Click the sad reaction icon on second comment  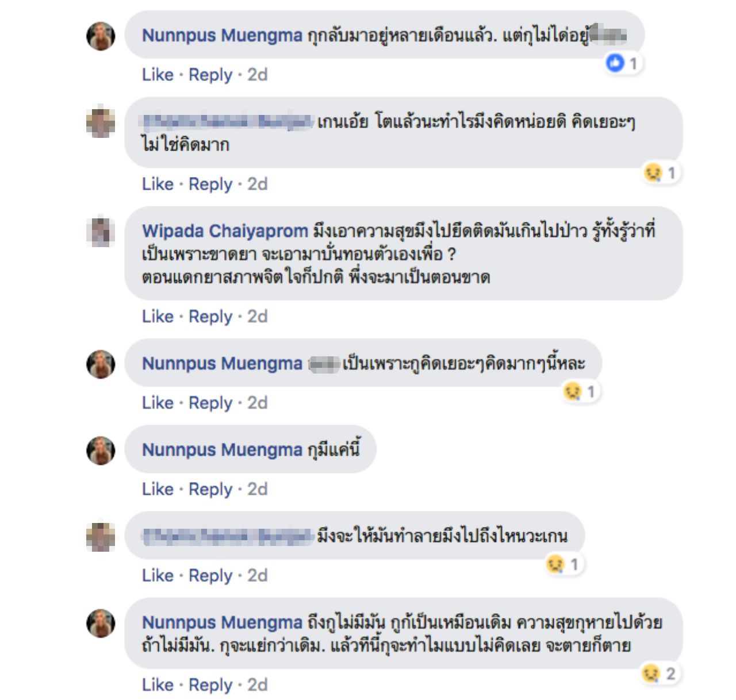653,172
